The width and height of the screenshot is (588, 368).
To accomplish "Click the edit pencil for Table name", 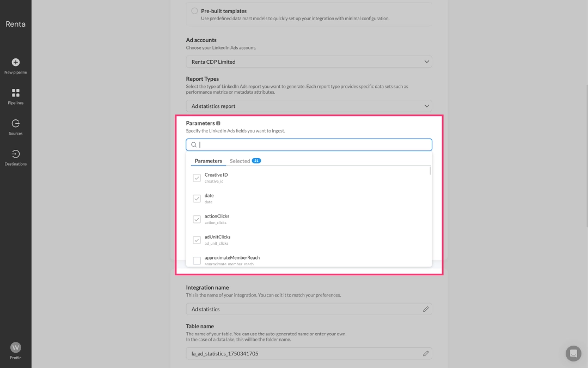I will [426, 353].
